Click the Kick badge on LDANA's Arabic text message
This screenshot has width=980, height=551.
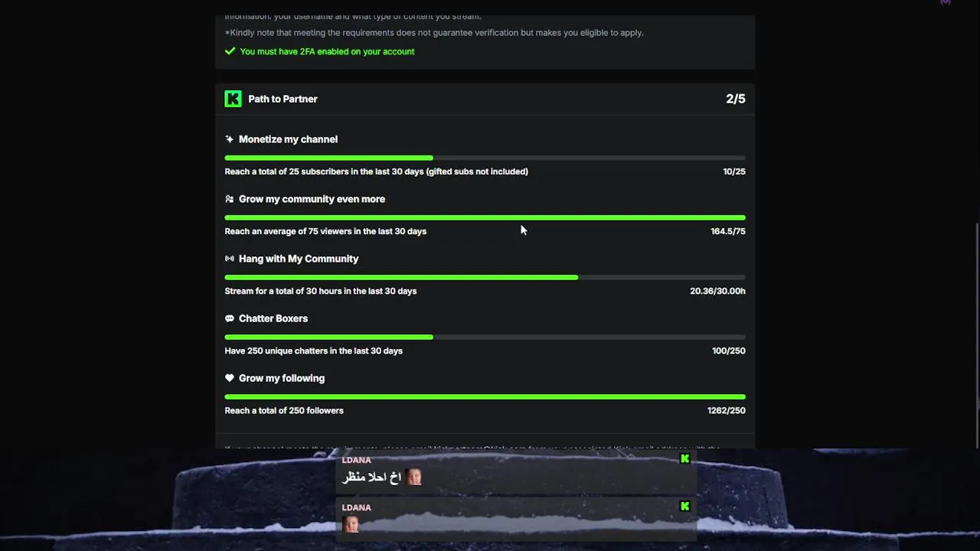click(684, 459)
